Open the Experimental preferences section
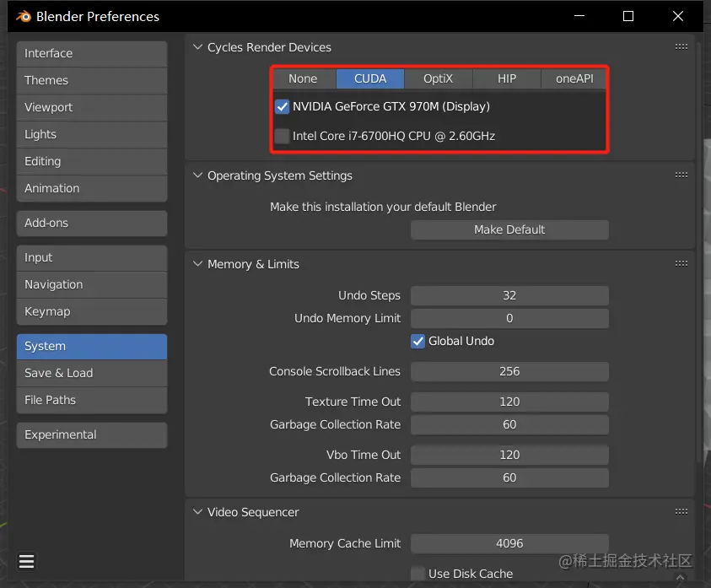The height and width of the screenshot is (588, 711). point(92,435)
